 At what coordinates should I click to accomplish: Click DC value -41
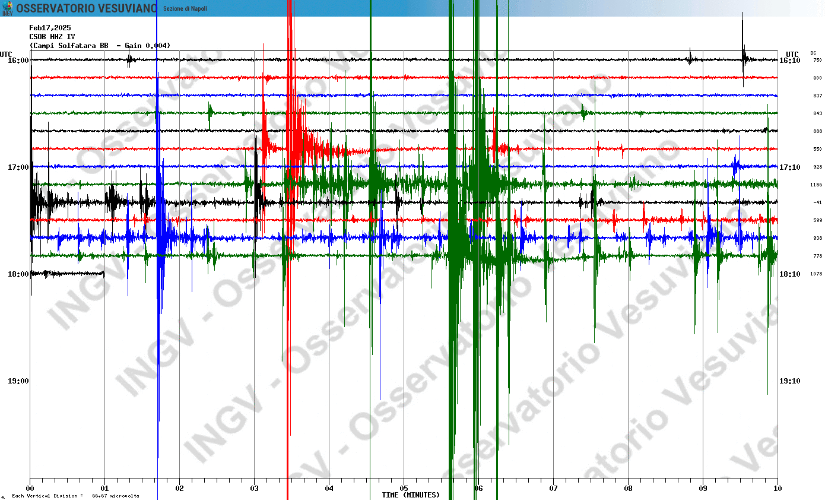click(817, 202)
